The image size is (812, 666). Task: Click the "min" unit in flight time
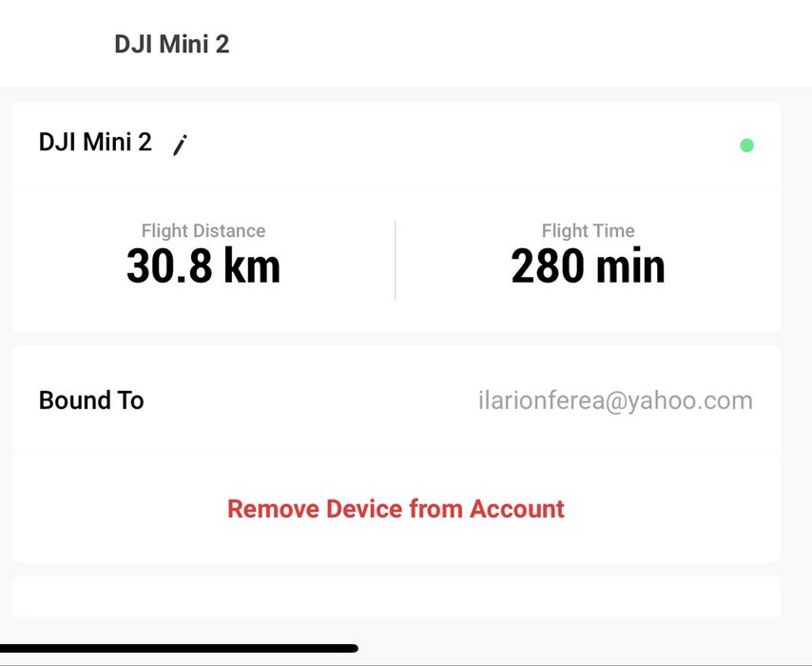tap(628, 268)
